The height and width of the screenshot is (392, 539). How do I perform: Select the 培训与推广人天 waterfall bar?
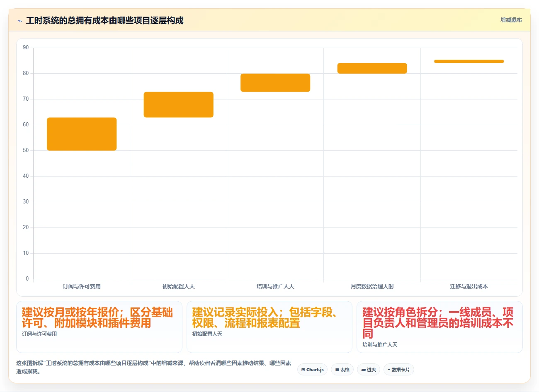pos(275,82)
